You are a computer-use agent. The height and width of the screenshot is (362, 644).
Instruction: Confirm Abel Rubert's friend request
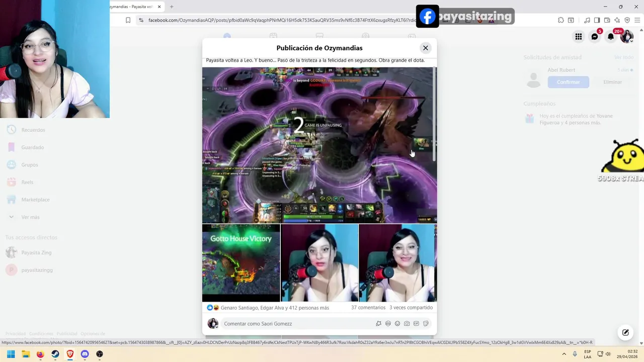click(568, 82)
